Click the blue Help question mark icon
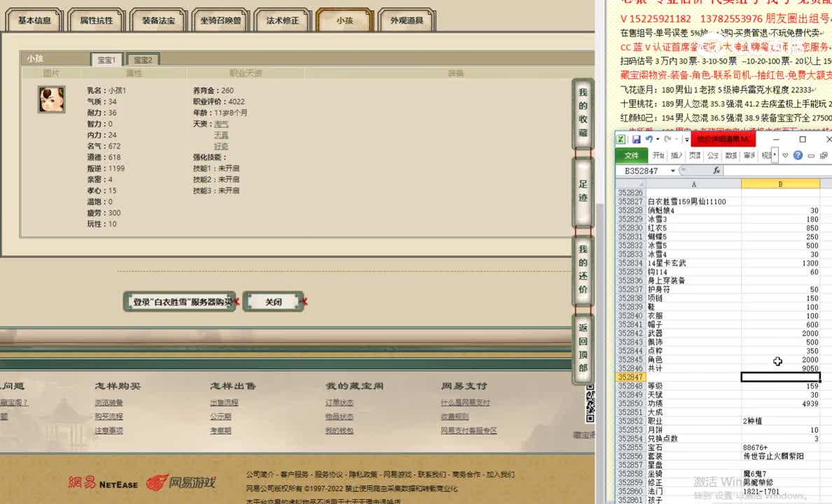The width and height of the screenshot is (832, 504). click(x=798, y=155)
